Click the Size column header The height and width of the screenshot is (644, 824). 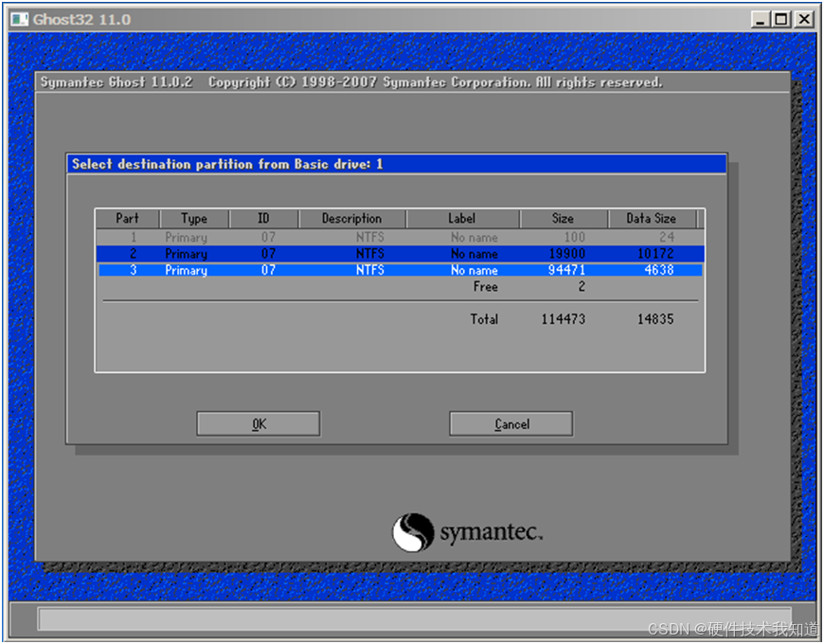pos(564,219)
